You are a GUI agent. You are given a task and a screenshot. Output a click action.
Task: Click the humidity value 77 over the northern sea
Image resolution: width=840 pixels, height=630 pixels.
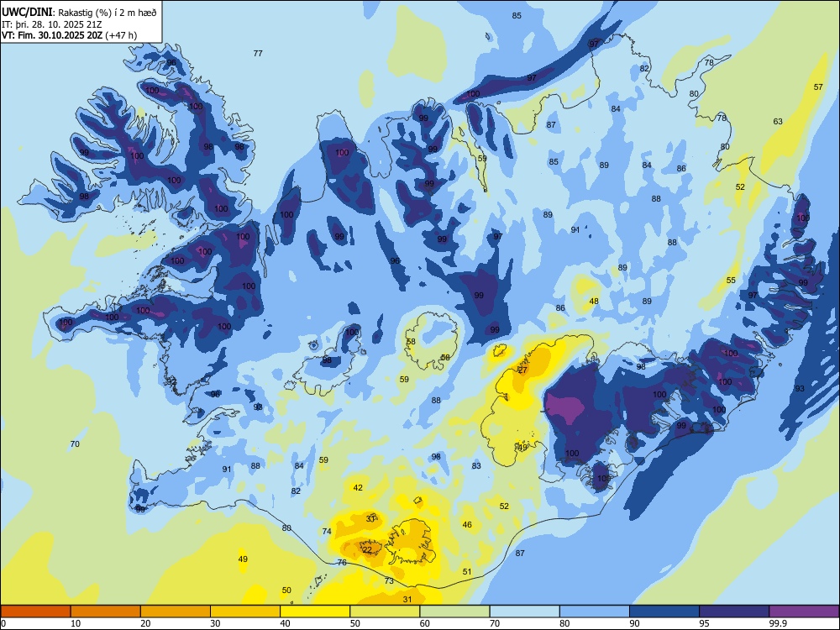click(258, 53)
